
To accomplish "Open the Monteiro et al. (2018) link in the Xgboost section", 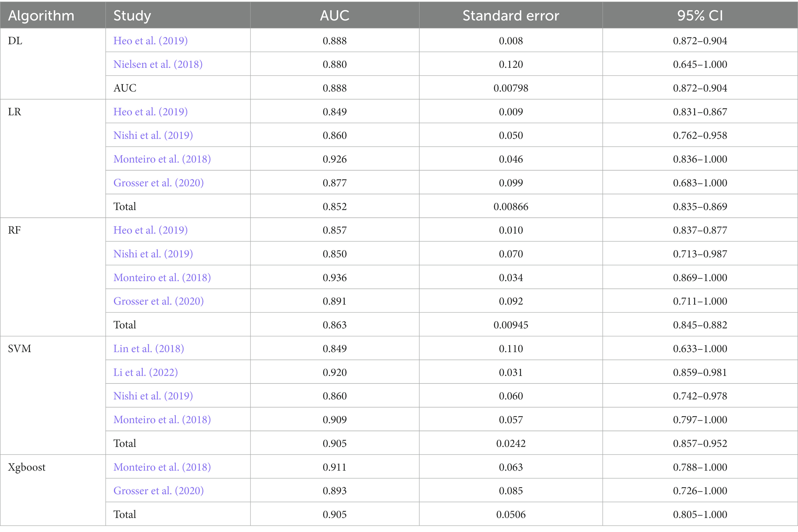I will tap(162, 467).
